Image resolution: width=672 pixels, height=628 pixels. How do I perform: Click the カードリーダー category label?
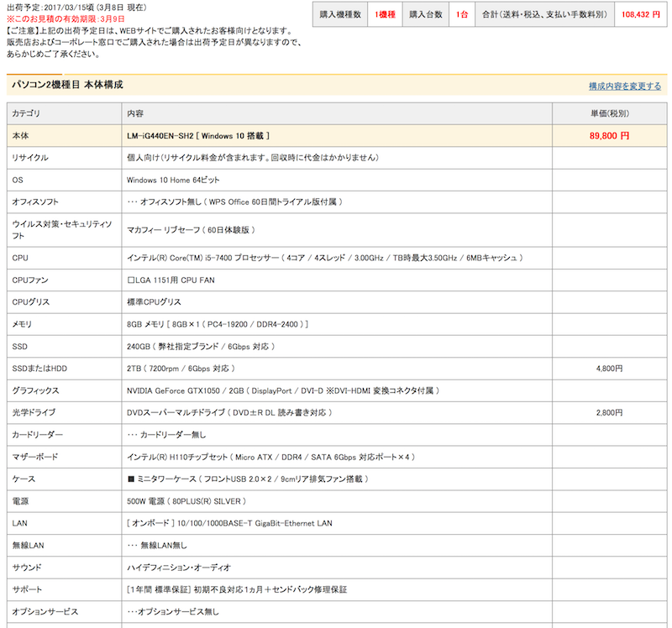coord(37,435)
